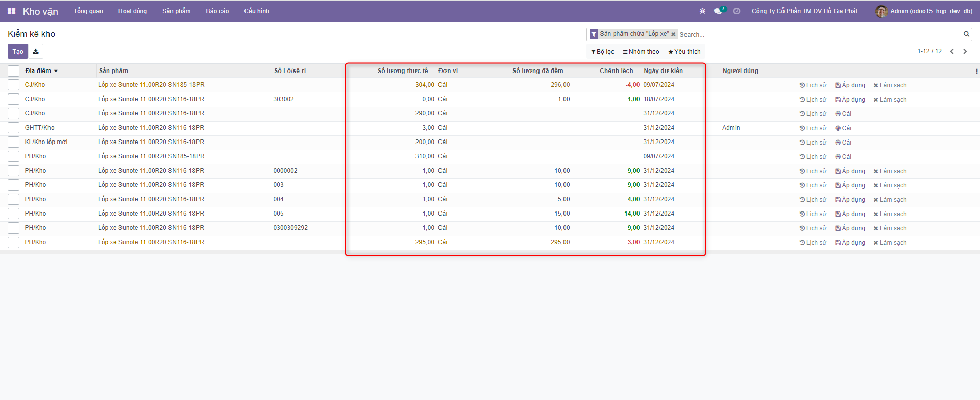
Task: Open the Nhóm theo group-by dropdown
Action: pyautogui.click(x=641, y=52)
